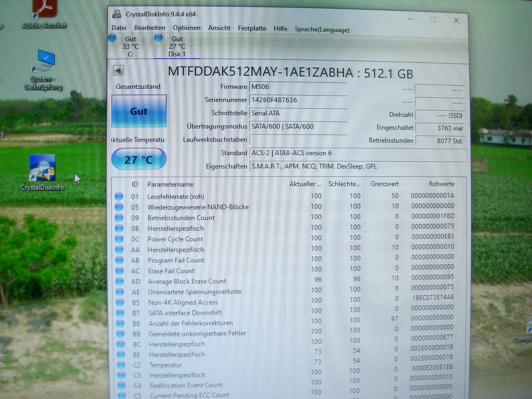Launch the CrystalDiskInfo desktop shortcut

click(42, 172)
